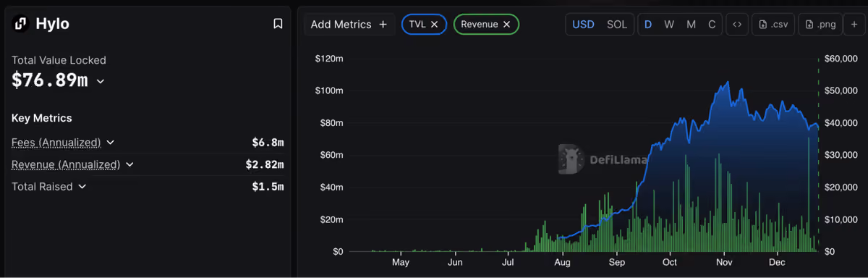Click the $6.8m fees value
868x278 pixels.
click(268, 143)
